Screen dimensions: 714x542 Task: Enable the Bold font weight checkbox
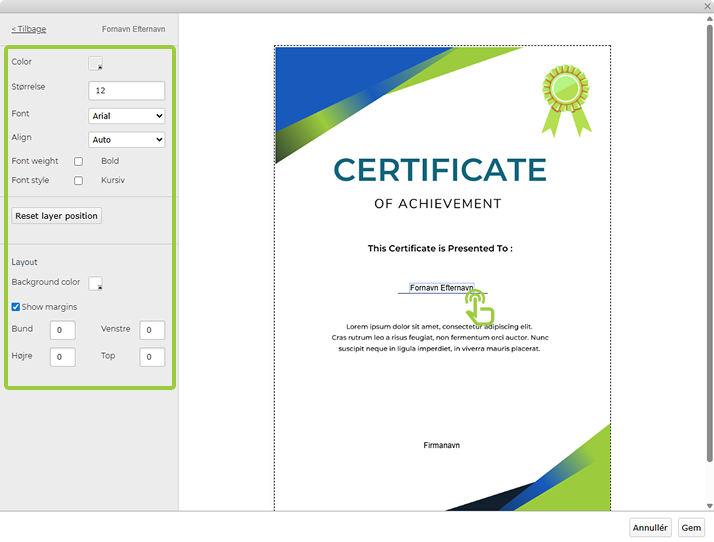(78, 161)
